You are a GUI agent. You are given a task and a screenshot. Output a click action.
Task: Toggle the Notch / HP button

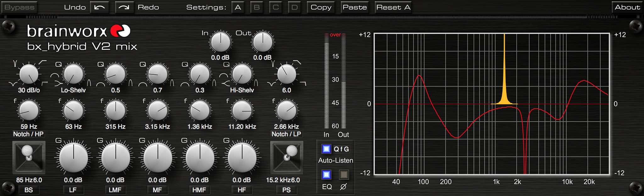point(28,134)
